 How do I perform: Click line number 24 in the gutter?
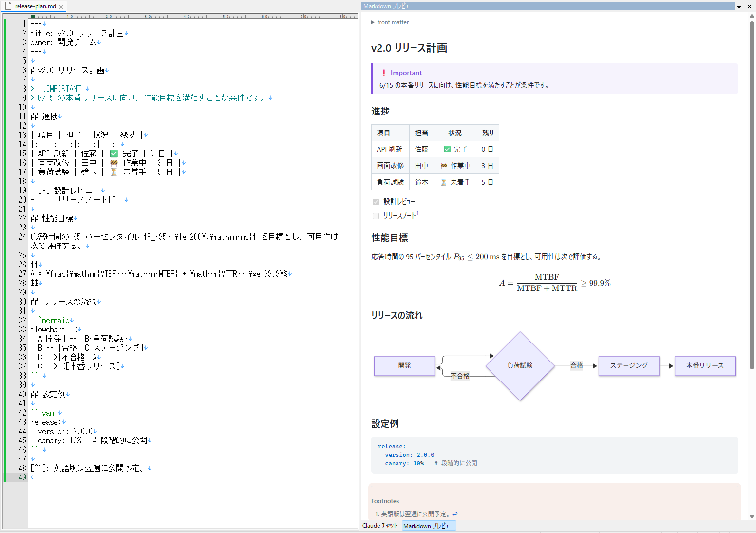pos(22,237)
